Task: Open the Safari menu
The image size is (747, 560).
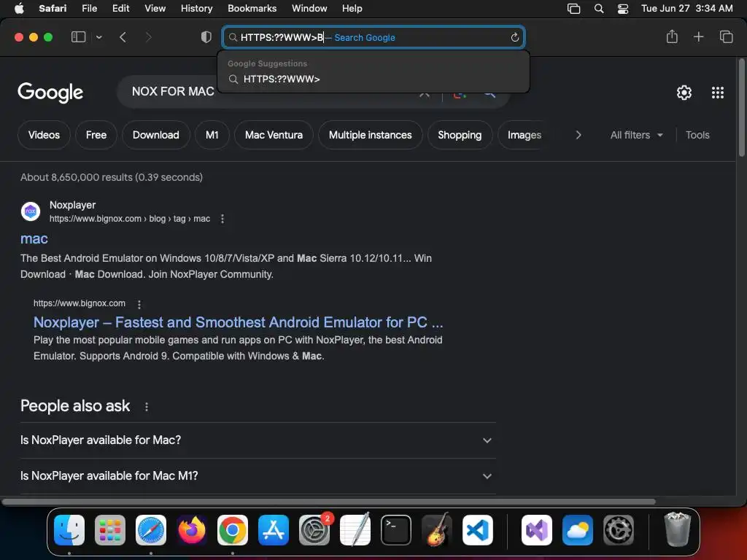Action: tap(53, 8)
